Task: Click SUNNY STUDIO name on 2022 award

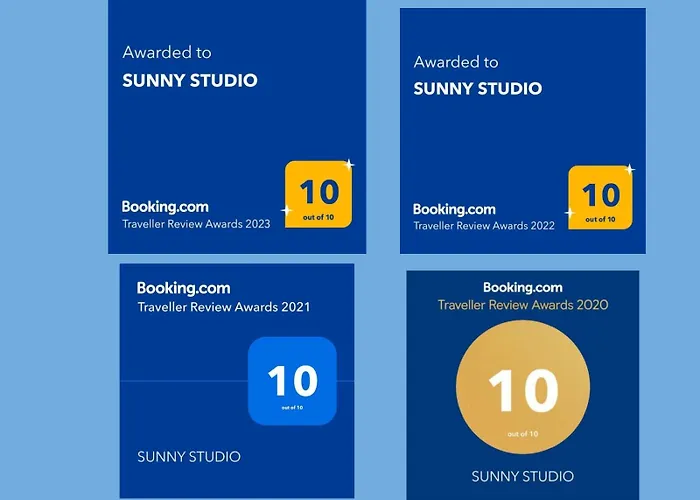Action: pyautogui.click(x=478, y=89)
